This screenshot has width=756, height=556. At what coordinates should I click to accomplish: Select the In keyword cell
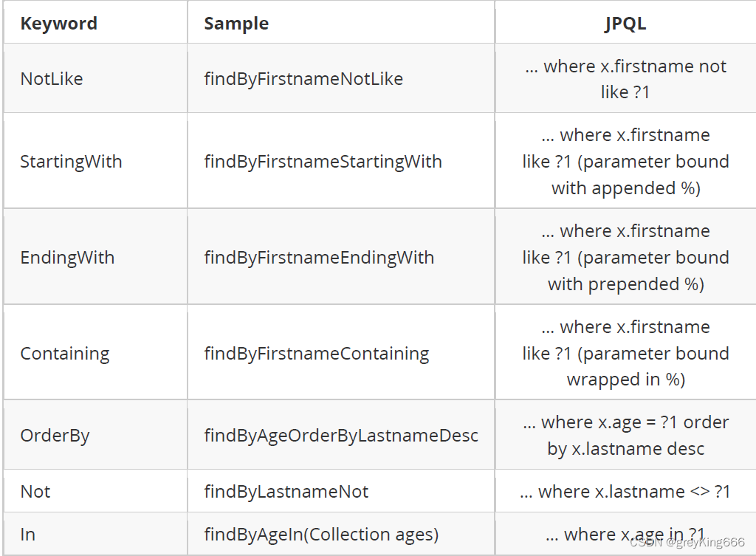click(27, 535)
